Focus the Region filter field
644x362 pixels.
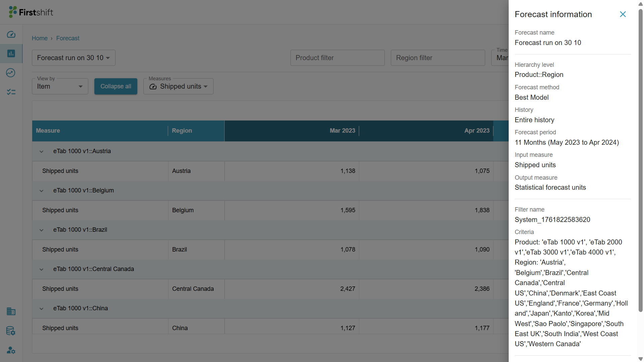pyautogui.click(x=438, y=58)
